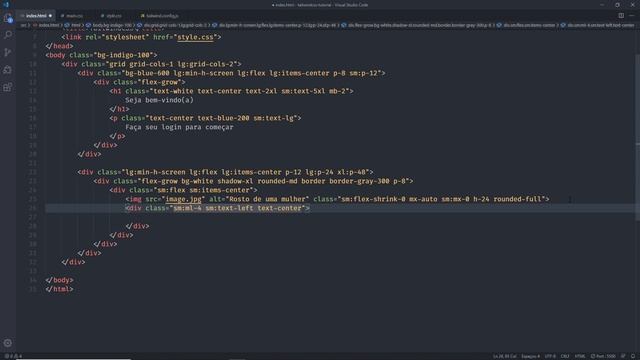Click feedback icon in status bar
Screen dimensions: 640x360
(x=623, y=356)
